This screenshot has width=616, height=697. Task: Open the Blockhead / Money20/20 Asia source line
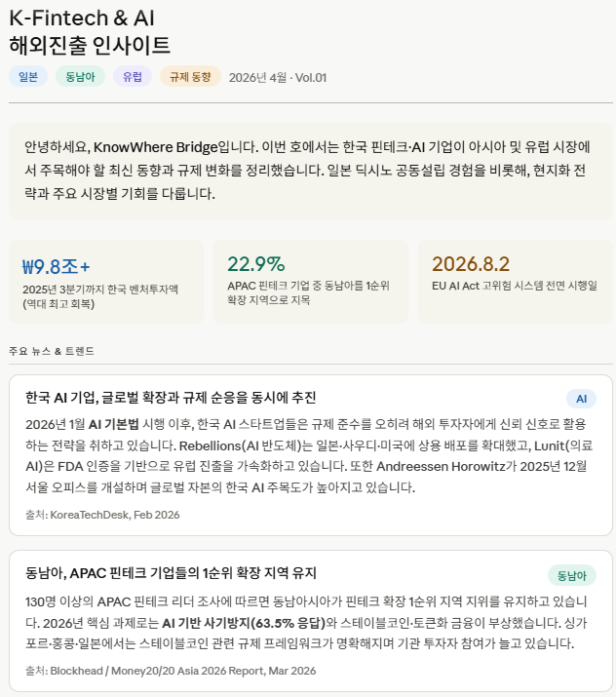tap(171, 671)
